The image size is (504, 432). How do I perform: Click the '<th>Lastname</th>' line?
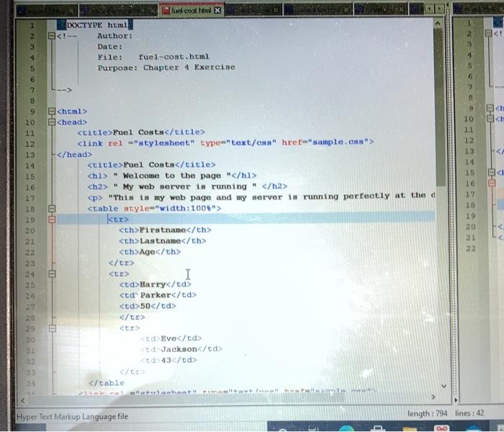pyautogui.click(x=162, y=241)
